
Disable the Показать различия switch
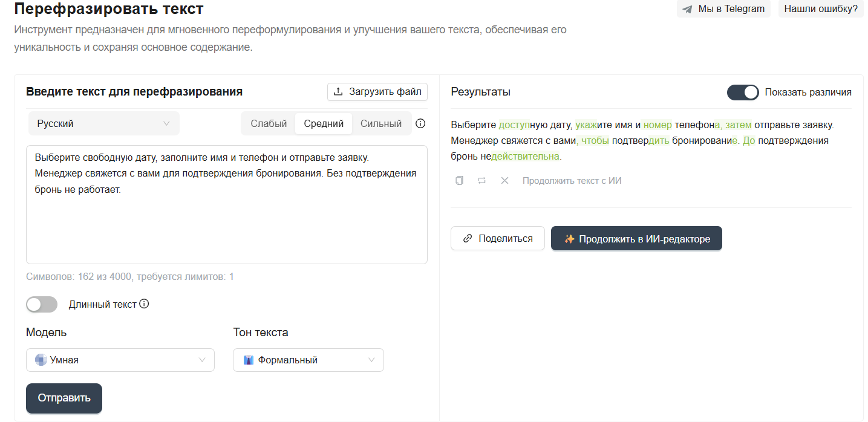[743, 92]
